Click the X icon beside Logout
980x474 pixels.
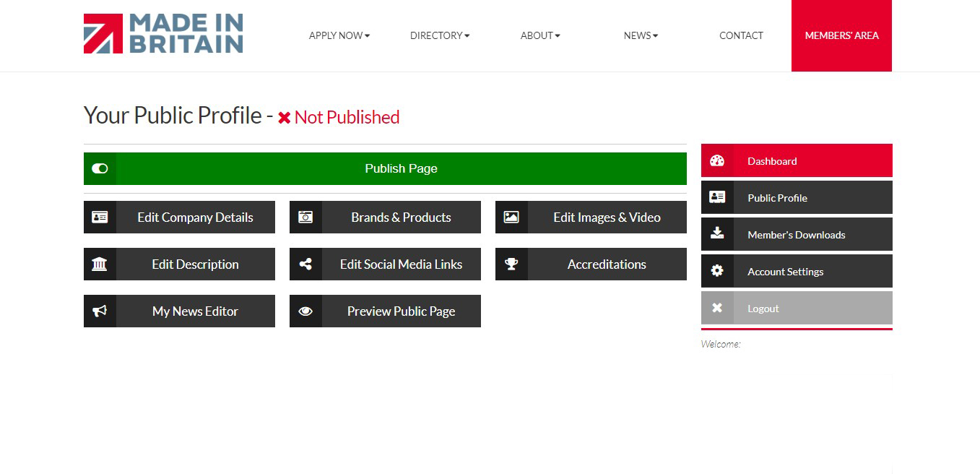pos(717,308)
